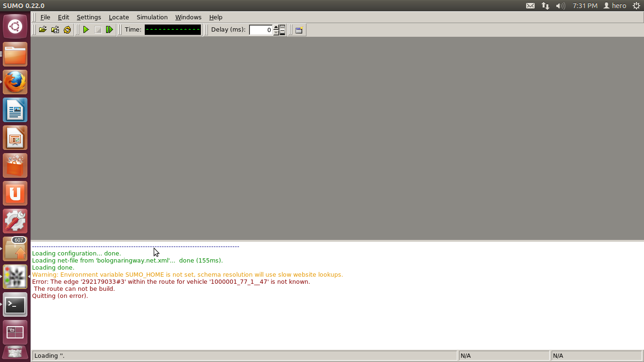The width and height of the screenshot is (644, 362).
Task: Advance the simulation with the Step button
Action: click(x=110, y=30)
